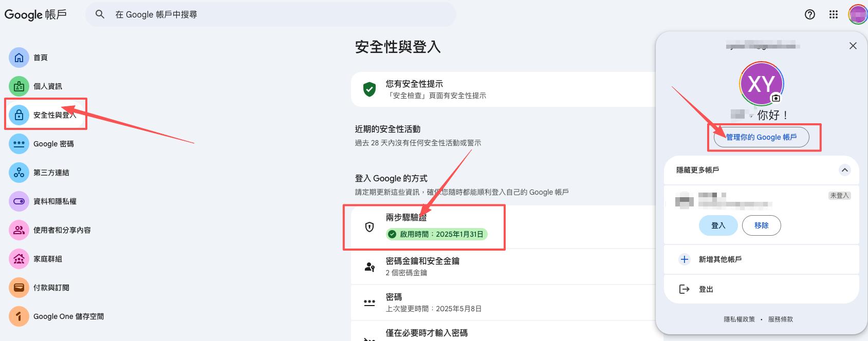Open 資料和隱私權 sidebar label
The height and width of the screenshot is (341, 868).
[x=55, y=201]
